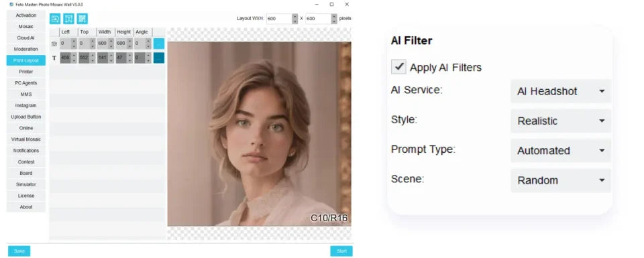Open the License tab
The width and height of the screenshot is (644, 258).
tap(26, 196)
